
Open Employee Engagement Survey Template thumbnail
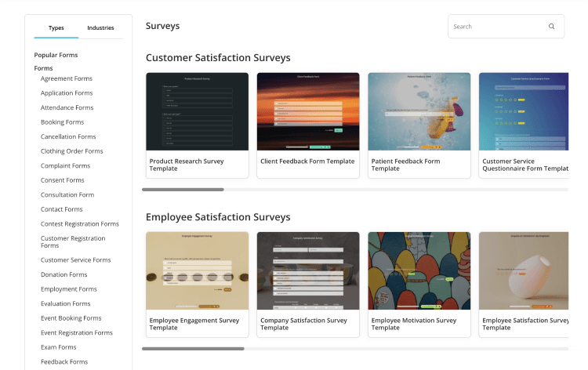tap(197, 270)
